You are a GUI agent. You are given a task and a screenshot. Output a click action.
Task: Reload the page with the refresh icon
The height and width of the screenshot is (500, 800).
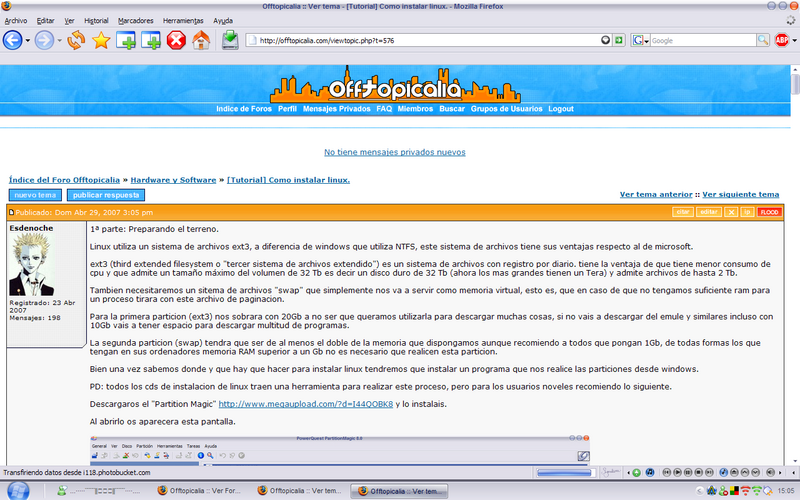click(76, 41)
